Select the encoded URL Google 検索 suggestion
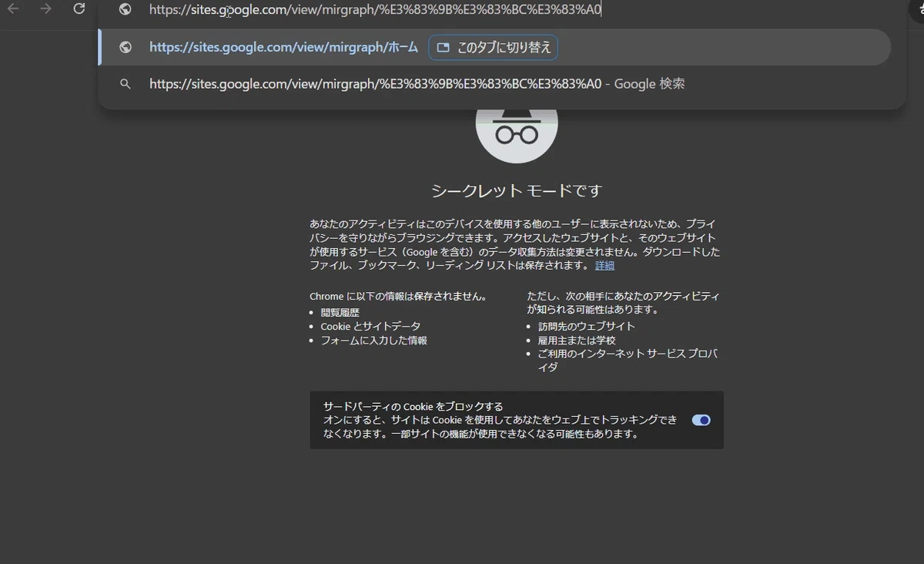This screenshot has height=564, width=924. 495,83
